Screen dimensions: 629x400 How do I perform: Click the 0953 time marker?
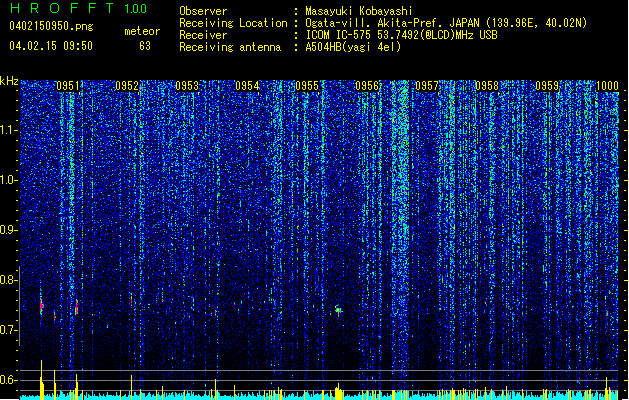[x=187, y=86]
